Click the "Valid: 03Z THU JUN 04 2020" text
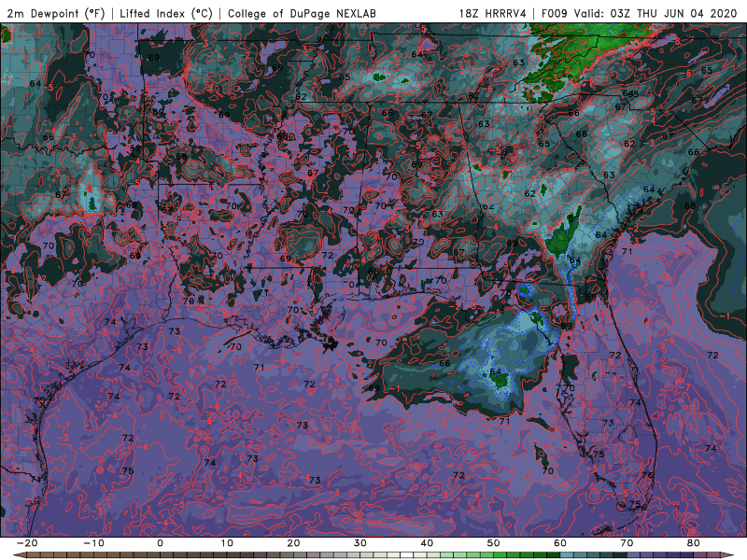 coord(655,13)
